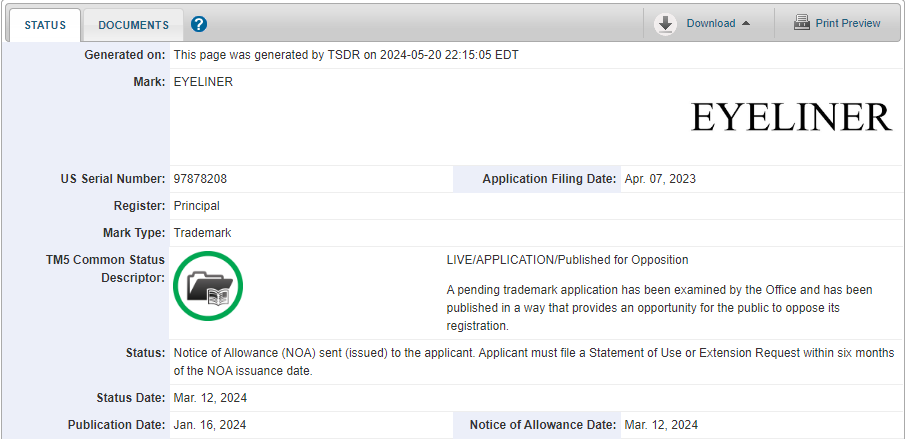This screenshot has width=906, height=439.
Task: Click the TSDR page generation timestamp text
Action: (x=346, y=55)
